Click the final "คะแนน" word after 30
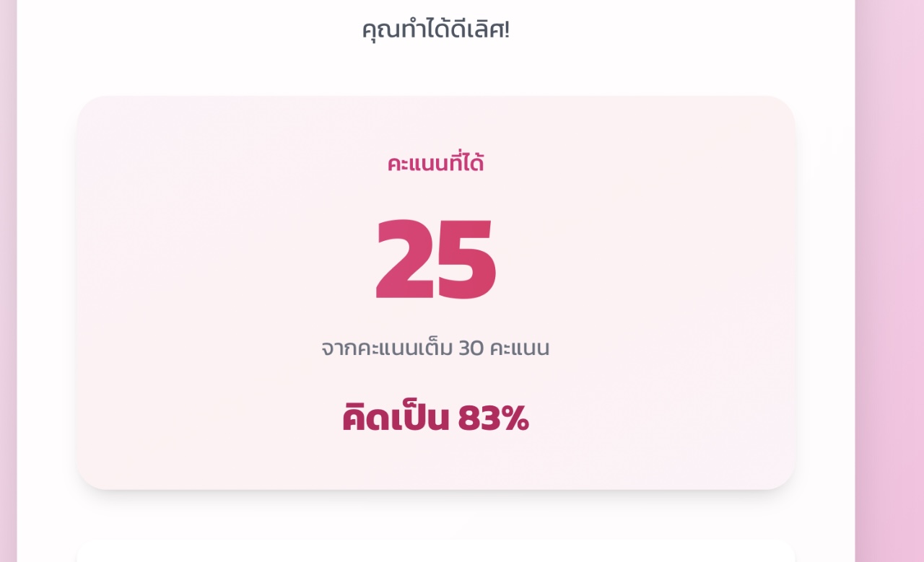Image resolution: width=924 pixels, height=562 pixels. (x=519, y=348)
